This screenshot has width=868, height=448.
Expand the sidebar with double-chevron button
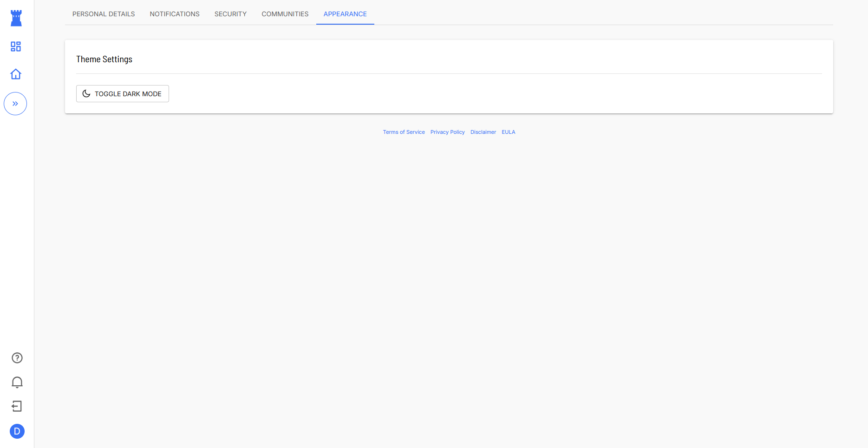click(x=15, y=104)
